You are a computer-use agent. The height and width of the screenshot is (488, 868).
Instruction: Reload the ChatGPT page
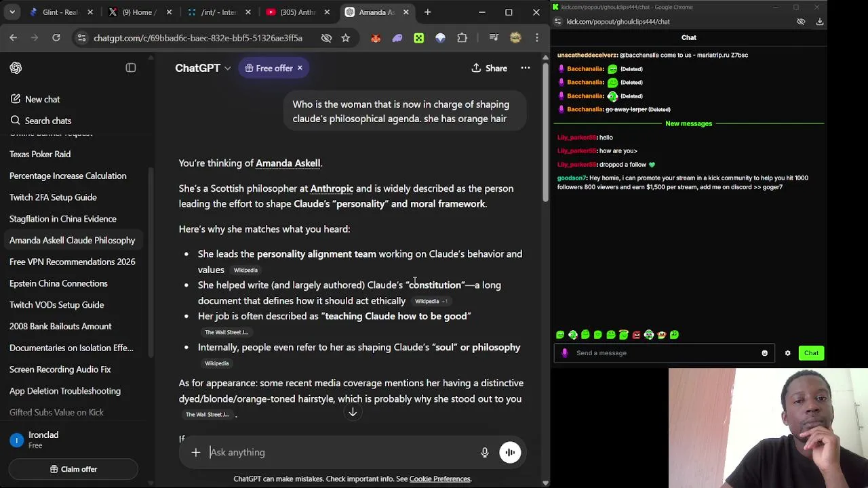56,38
